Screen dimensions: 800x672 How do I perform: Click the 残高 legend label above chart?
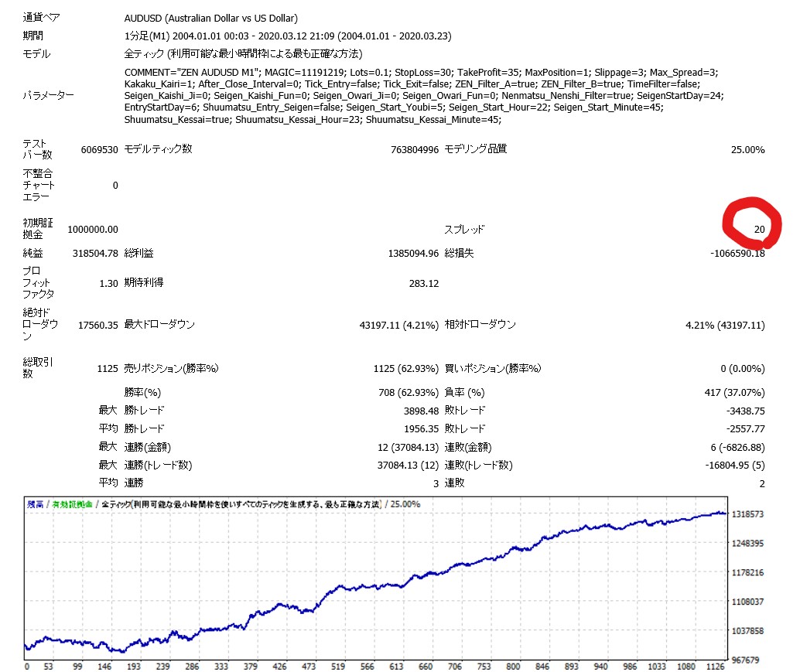click(35, 504)
